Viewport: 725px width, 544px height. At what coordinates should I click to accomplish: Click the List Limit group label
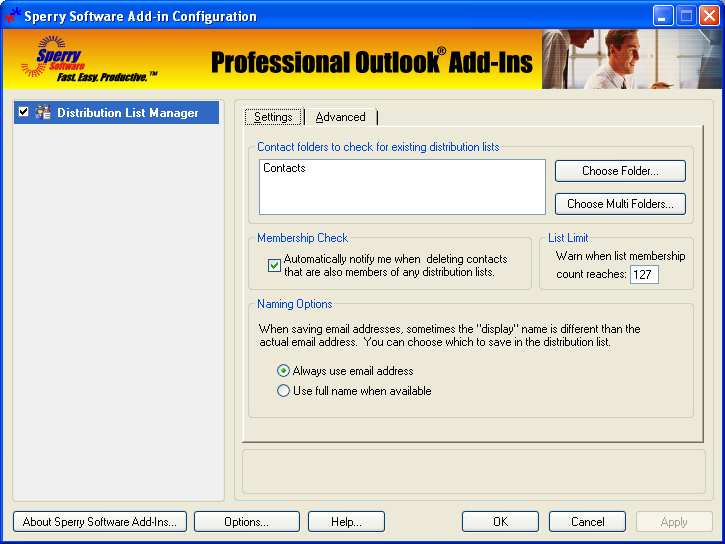tap(568, 238)
